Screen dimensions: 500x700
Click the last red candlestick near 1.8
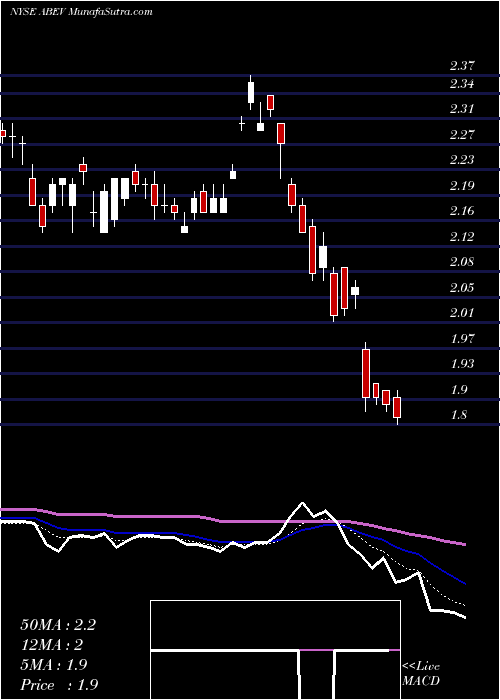click(397, 407)
